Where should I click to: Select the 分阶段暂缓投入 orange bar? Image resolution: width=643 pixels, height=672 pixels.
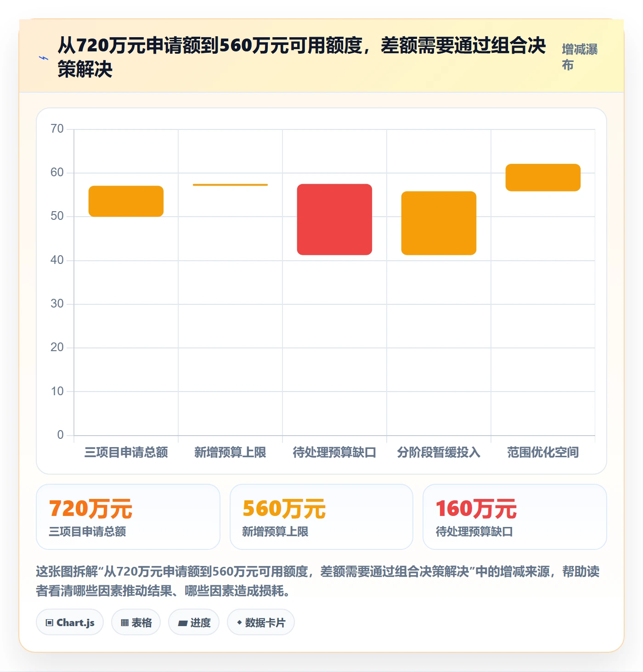(439, 223)
